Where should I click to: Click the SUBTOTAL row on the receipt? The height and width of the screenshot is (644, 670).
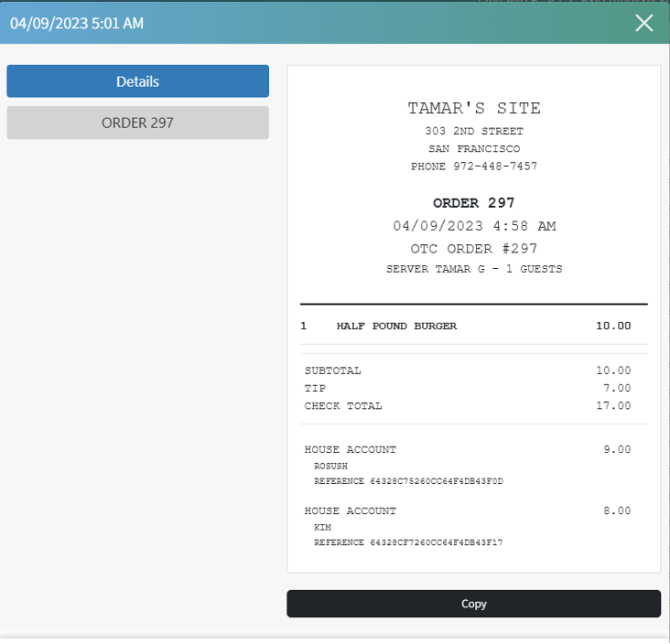pyautogui.click(x=333, y=370)
